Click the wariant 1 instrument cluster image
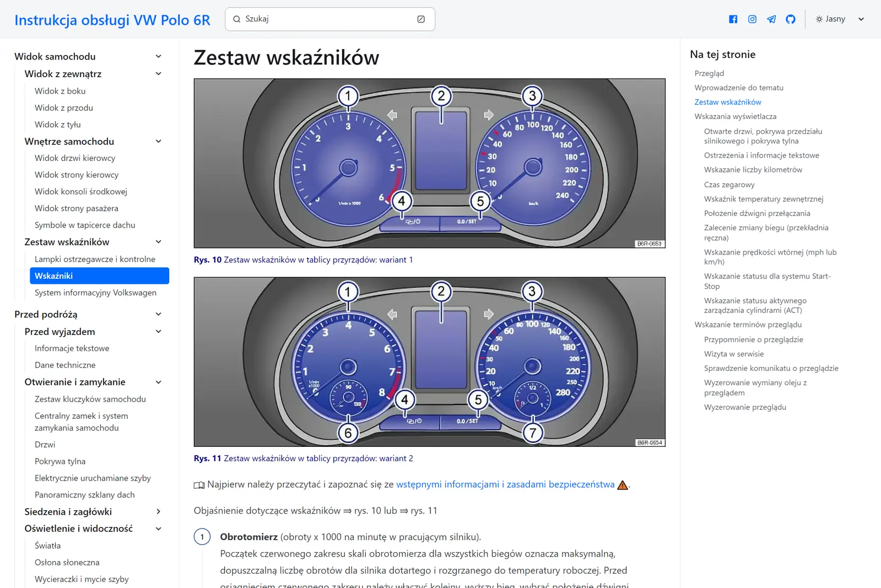The width and height of the screenshot is (881, 588). [429, 163]
